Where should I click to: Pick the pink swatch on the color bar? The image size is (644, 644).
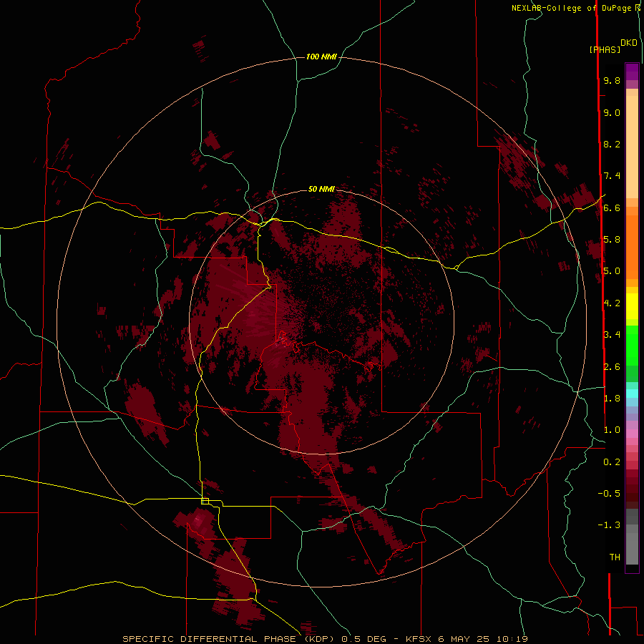tap(632, 434)
